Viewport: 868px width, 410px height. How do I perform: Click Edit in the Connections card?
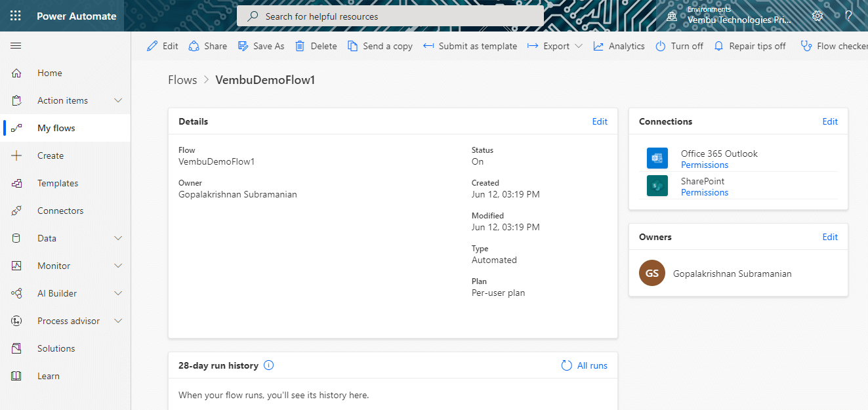(x=830, y=121)
